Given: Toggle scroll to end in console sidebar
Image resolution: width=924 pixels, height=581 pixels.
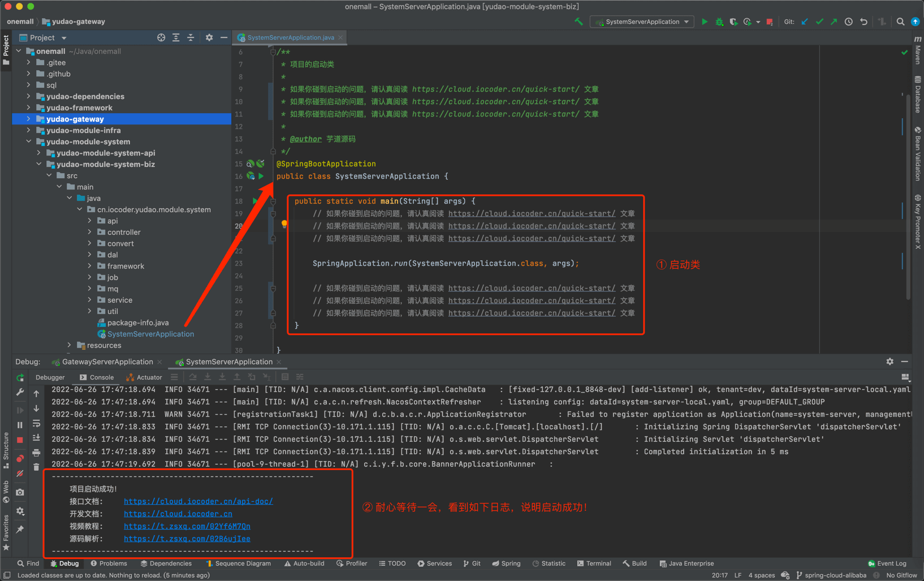Looking at the screenshot, I should [x=36, y=437].
